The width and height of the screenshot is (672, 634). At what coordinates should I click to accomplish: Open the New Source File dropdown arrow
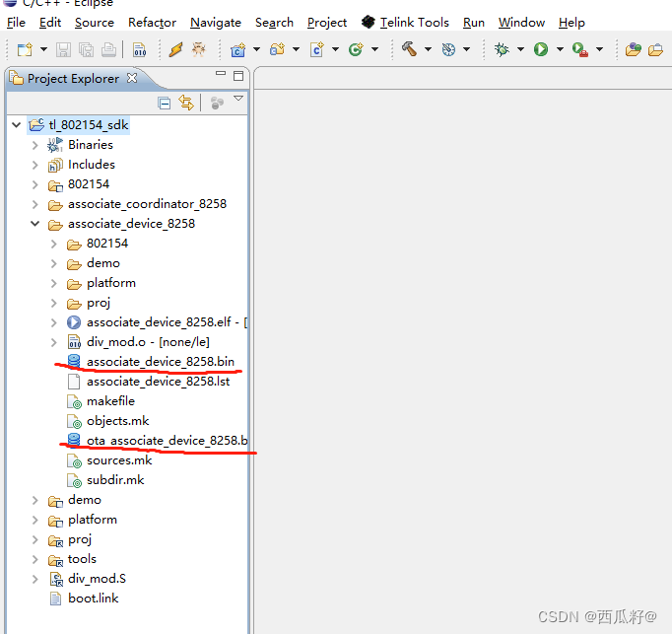335,49
